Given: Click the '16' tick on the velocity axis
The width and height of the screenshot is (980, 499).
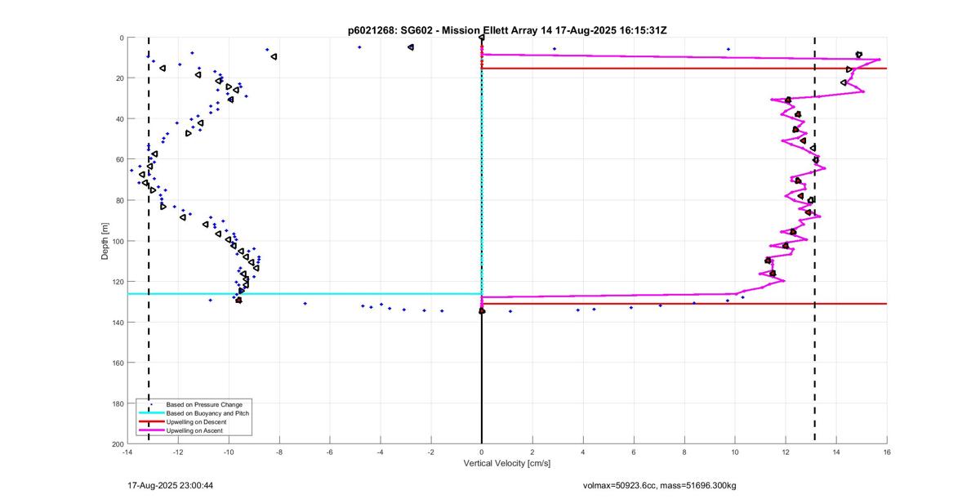Looking at the screenshot, I should 887,452.
